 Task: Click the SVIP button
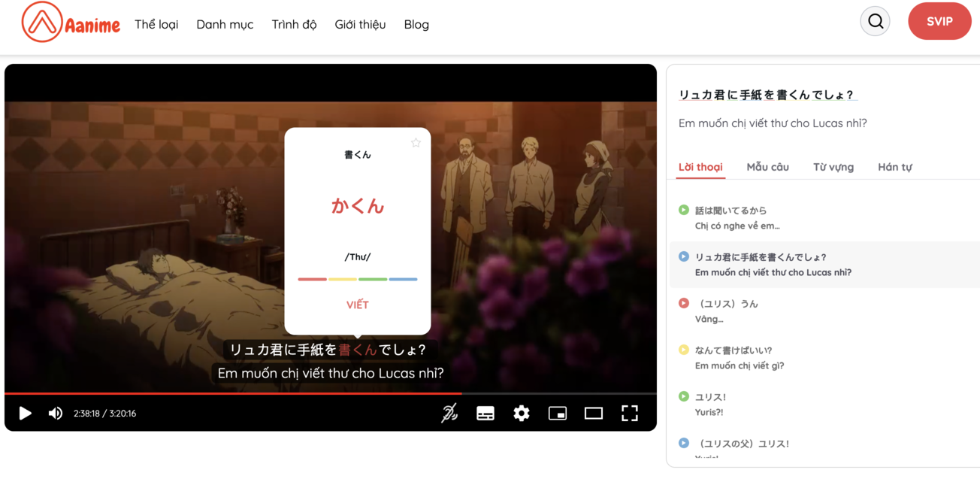point(939,21)
